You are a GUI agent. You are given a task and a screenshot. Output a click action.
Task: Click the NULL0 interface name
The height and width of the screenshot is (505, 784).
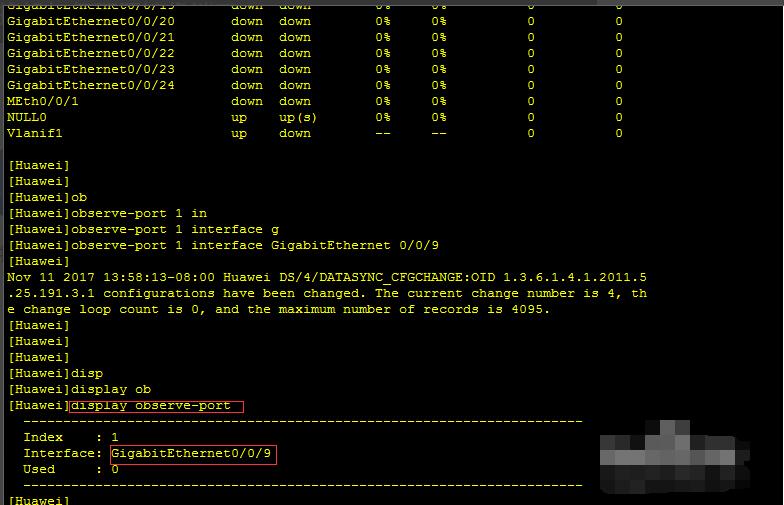tap(26, 118)
